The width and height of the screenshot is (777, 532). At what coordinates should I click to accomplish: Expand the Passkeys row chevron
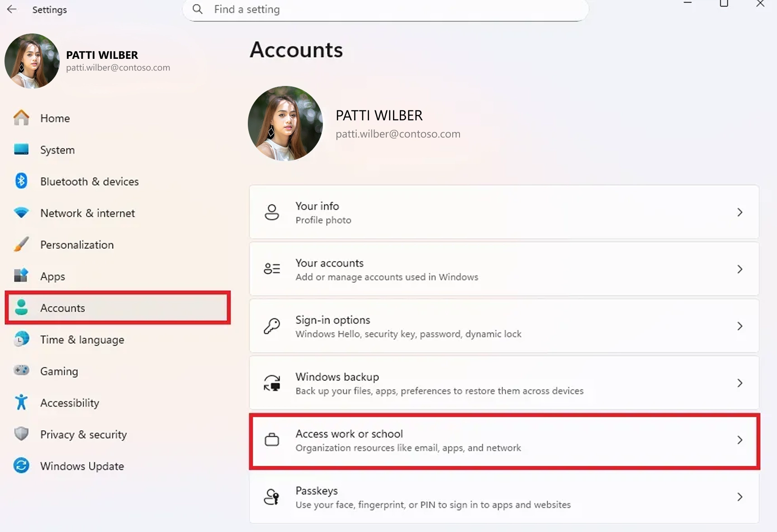coord(740,497)
